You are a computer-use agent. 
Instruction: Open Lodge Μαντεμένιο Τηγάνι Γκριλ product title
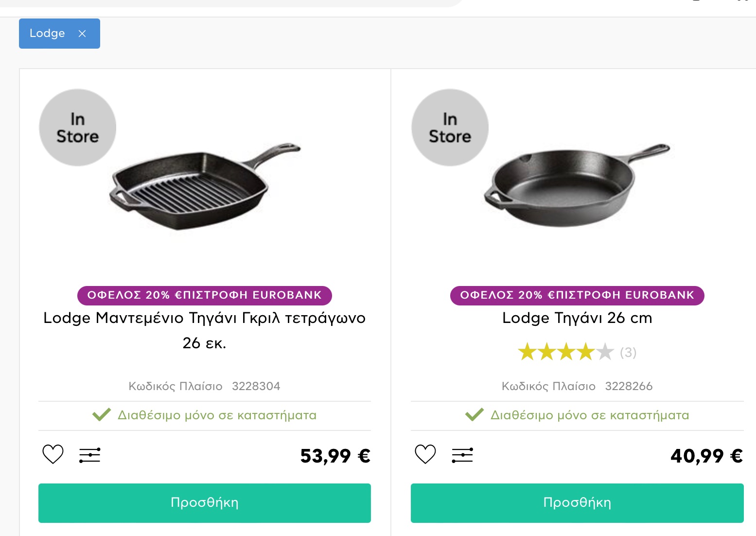[x=205, y=330]
